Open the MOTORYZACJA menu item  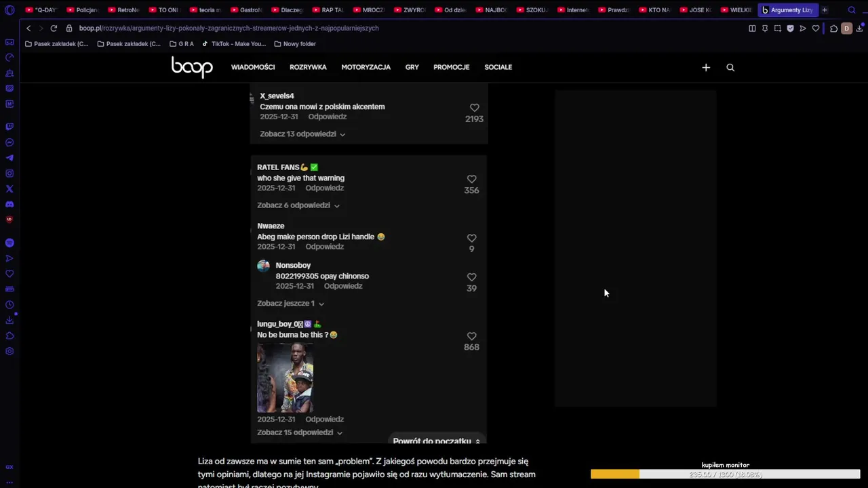[x=366, y=67]
